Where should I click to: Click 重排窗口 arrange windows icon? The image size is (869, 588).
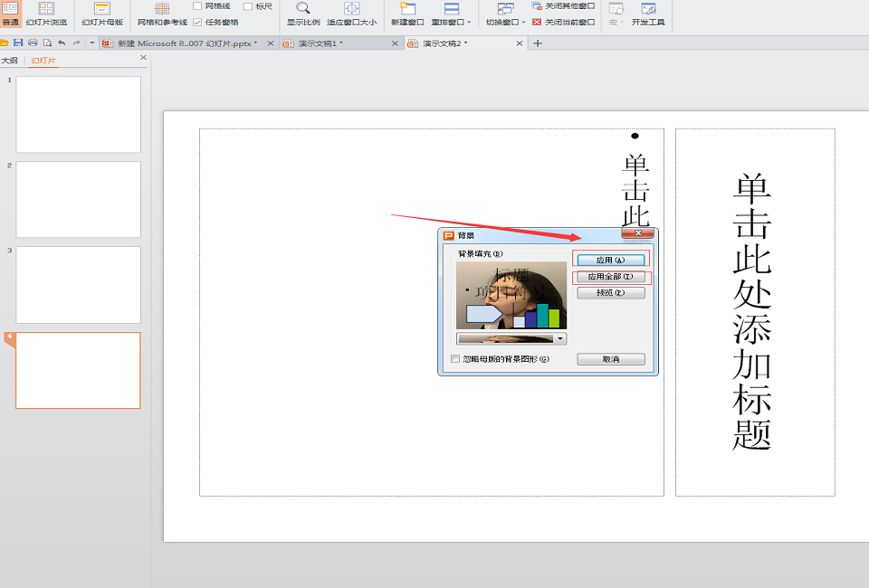click(x=451, y=8)
